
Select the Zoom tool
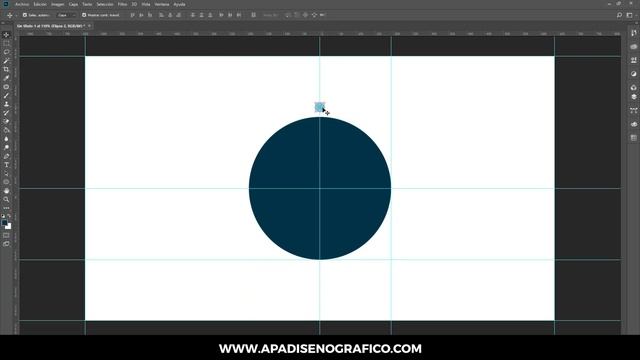point(6,200)
